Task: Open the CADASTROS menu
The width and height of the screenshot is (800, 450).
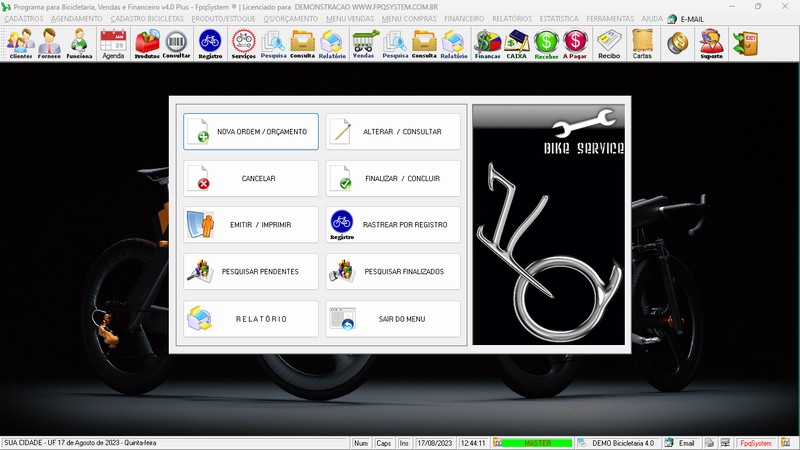Action: point(23,18)
